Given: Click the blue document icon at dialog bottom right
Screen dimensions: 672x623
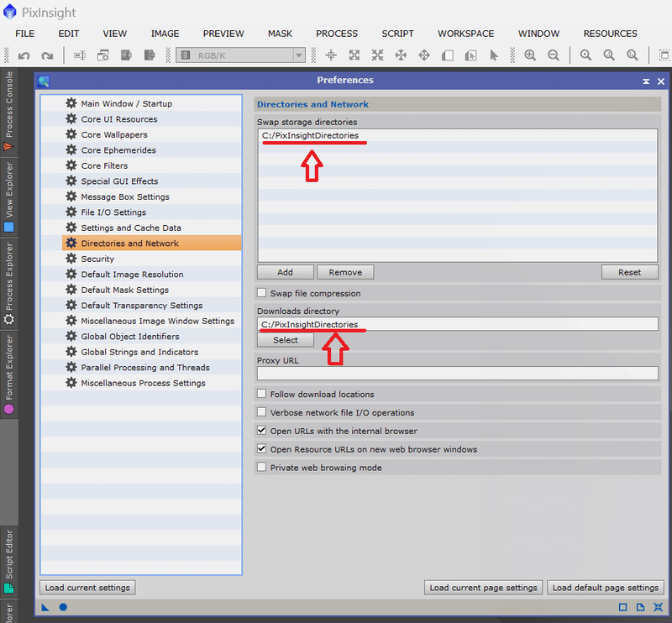Looking at the screenshot, I should tap(640, 607).
